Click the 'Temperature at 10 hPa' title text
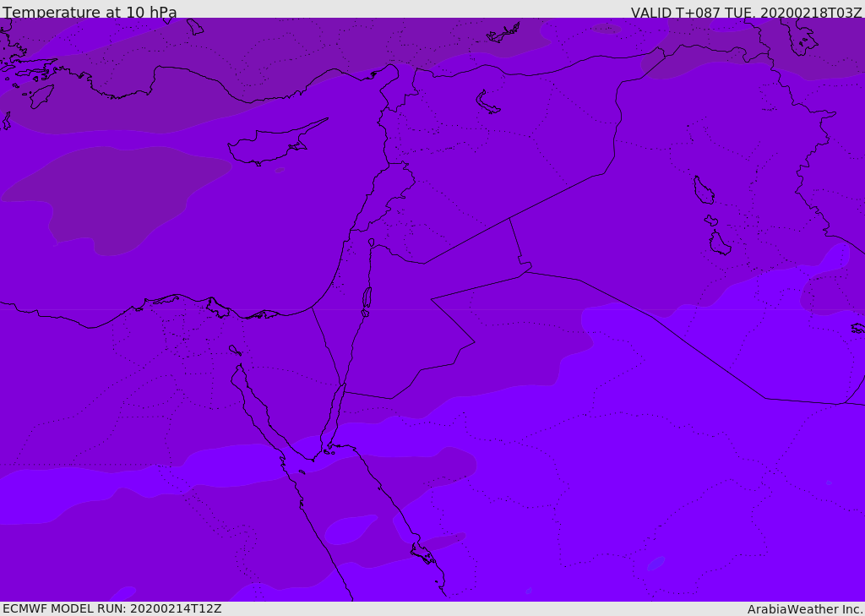 (90, 12)
